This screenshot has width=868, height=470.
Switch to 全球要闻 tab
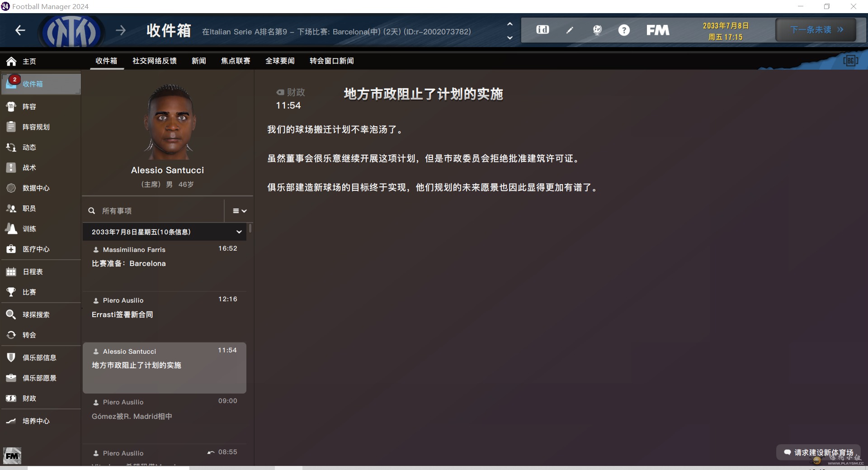click(x=280, y=61)
